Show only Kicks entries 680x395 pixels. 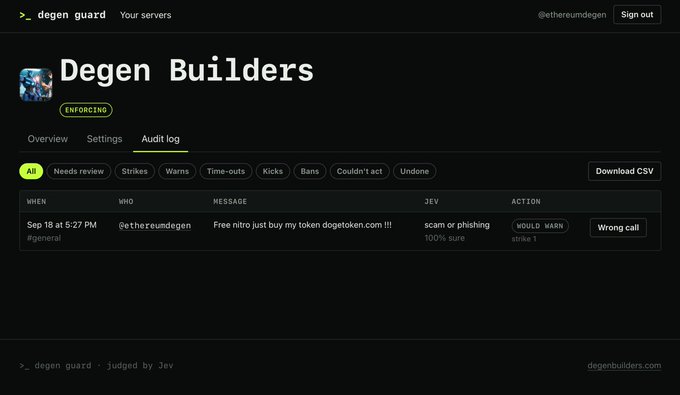click(x=272, y=171)
